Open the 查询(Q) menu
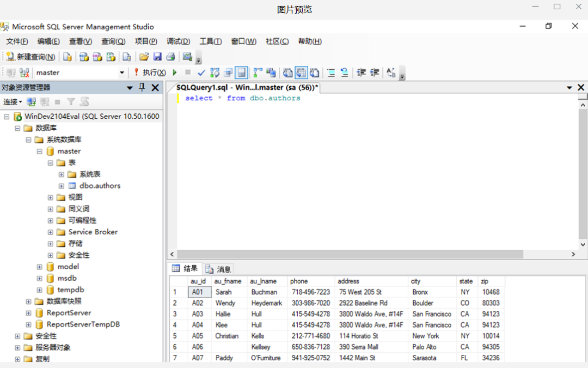588x368 pixels. (113, 41)
